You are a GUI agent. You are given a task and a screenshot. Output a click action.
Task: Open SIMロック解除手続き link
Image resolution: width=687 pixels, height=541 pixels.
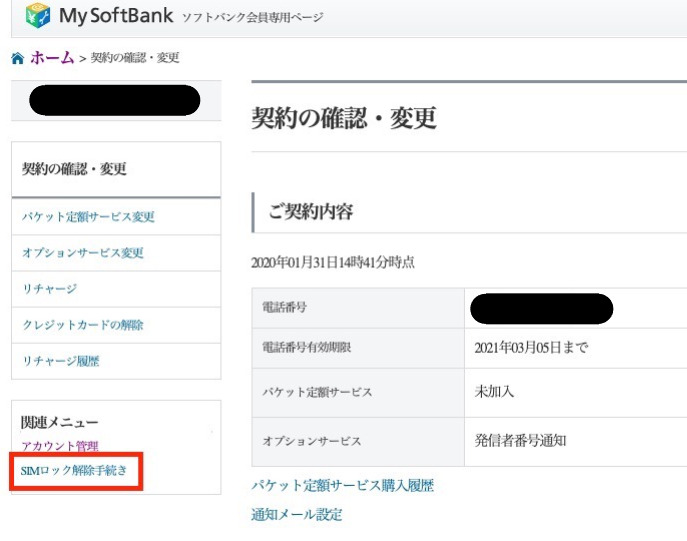pos(74,470)
